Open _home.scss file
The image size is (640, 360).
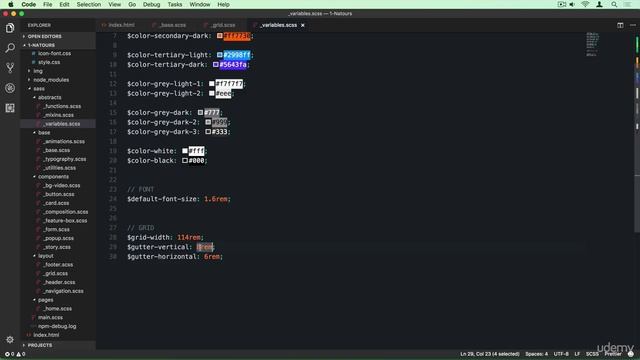click(57, 309)
